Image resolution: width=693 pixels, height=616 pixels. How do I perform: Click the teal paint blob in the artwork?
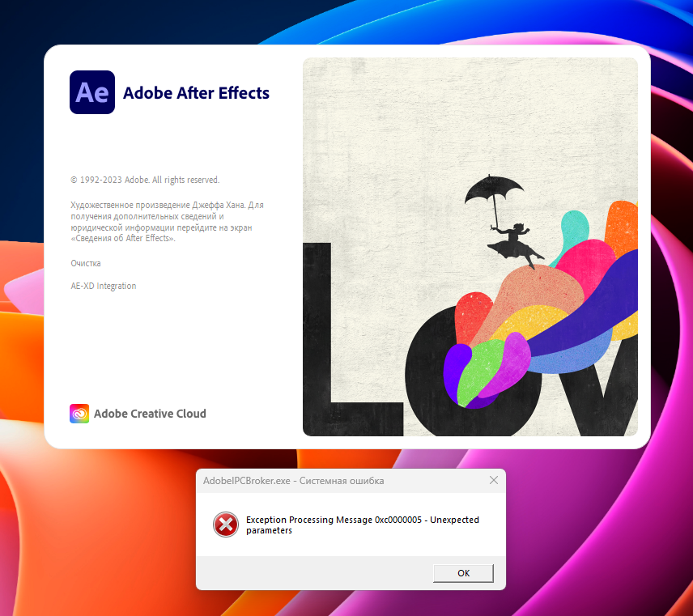pos(575,227)
